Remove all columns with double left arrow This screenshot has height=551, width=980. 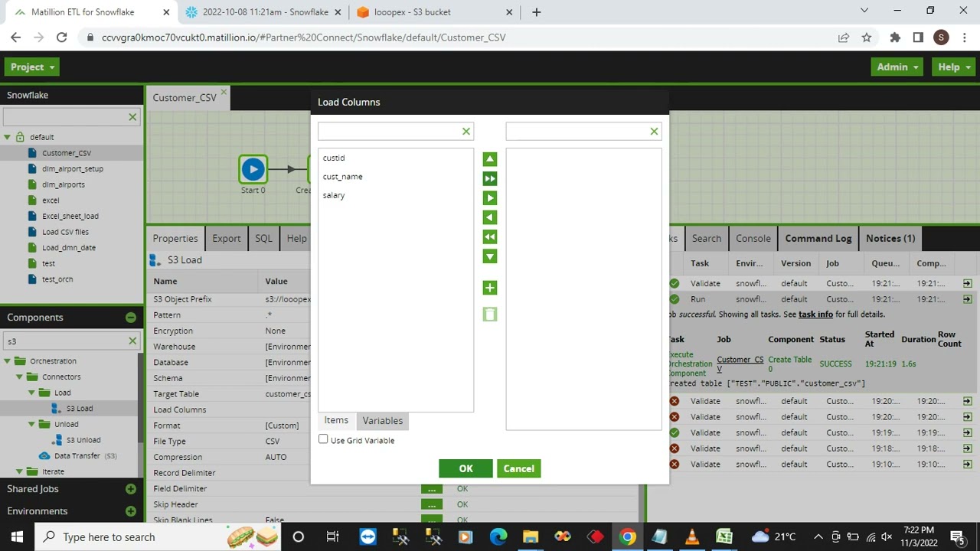tap(490, 237)
